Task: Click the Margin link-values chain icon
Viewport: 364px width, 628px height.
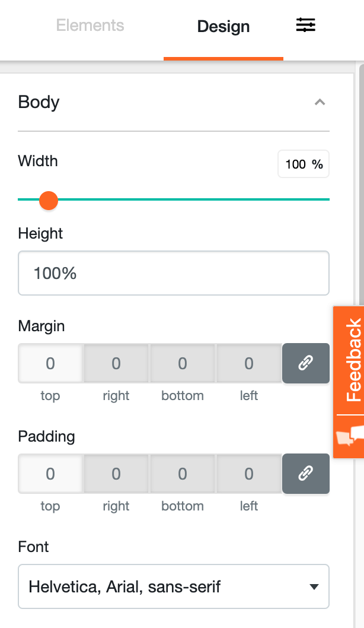Action: [x=305, y=363]
